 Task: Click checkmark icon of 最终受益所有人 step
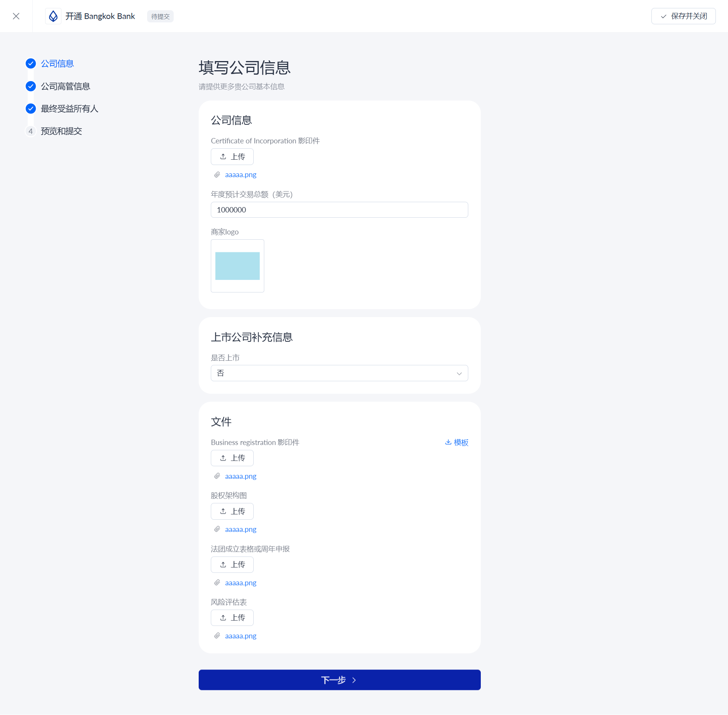tap(31, 109)
